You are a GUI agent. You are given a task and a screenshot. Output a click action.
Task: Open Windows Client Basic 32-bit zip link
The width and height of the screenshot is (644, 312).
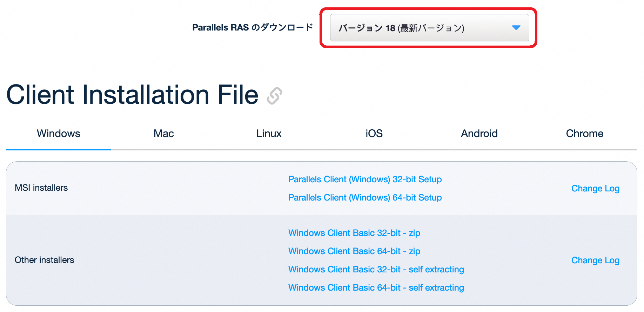tap(354, 233)
